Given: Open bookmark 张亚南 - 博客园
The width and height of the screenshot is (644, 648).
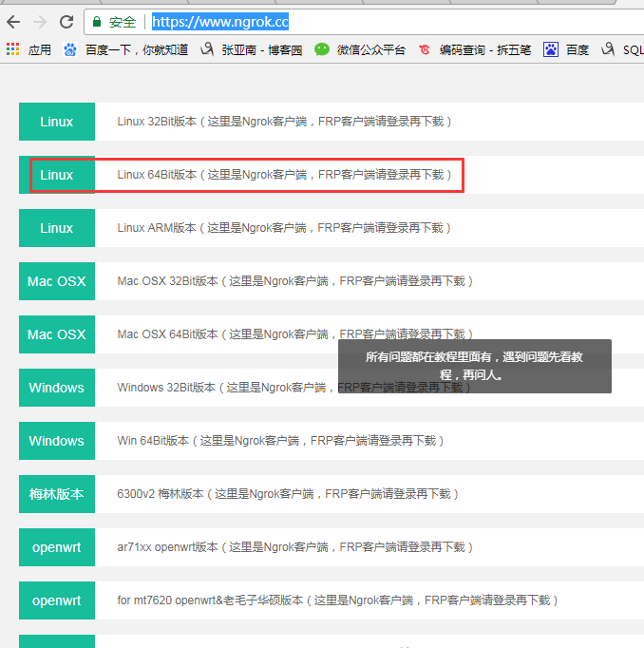Looking at the screenshot, I should pyautogui.click(x=262, y=50).
